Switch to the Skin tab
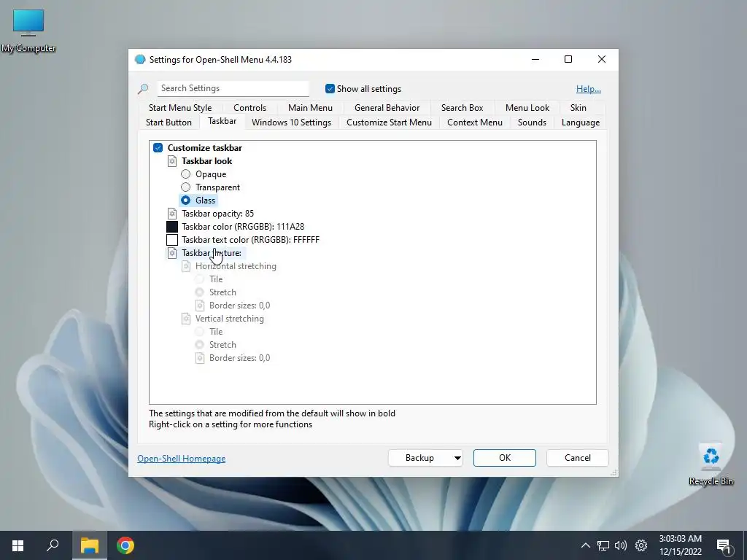 [578, 108]
